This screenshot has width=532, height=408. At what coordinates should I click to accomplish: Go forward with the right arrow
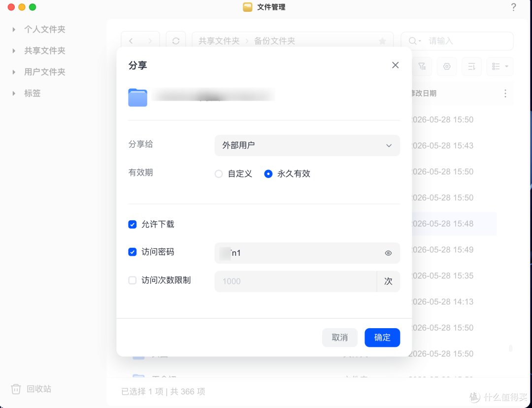[150, 41]
